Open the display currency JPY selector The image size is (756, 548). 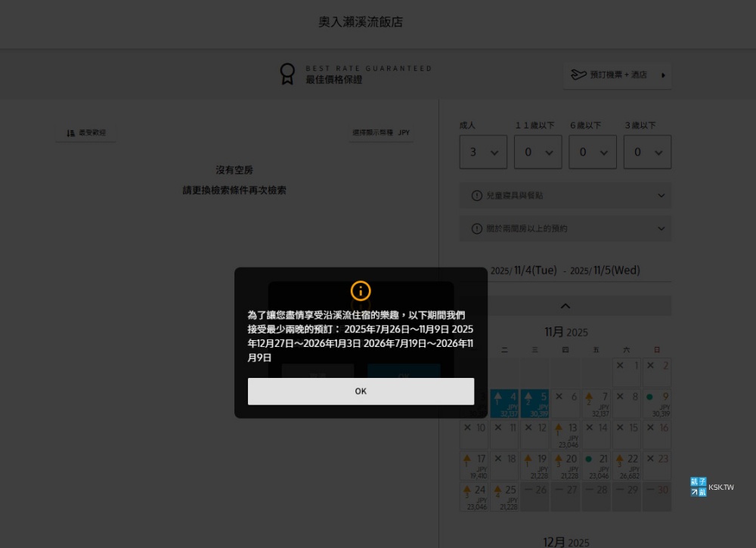tap(381, 133)
